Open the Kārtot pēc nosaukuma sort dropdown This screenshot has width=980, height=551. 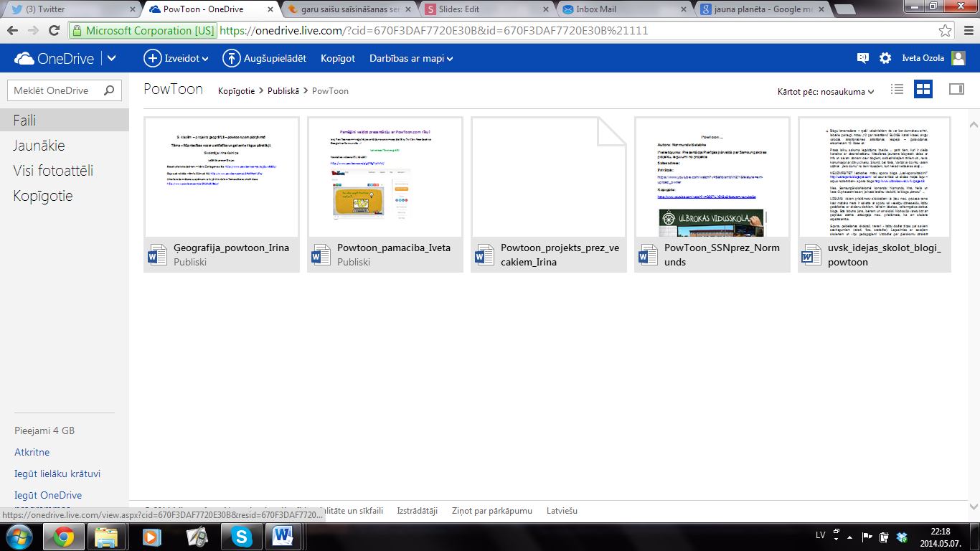tap(826, 91)
